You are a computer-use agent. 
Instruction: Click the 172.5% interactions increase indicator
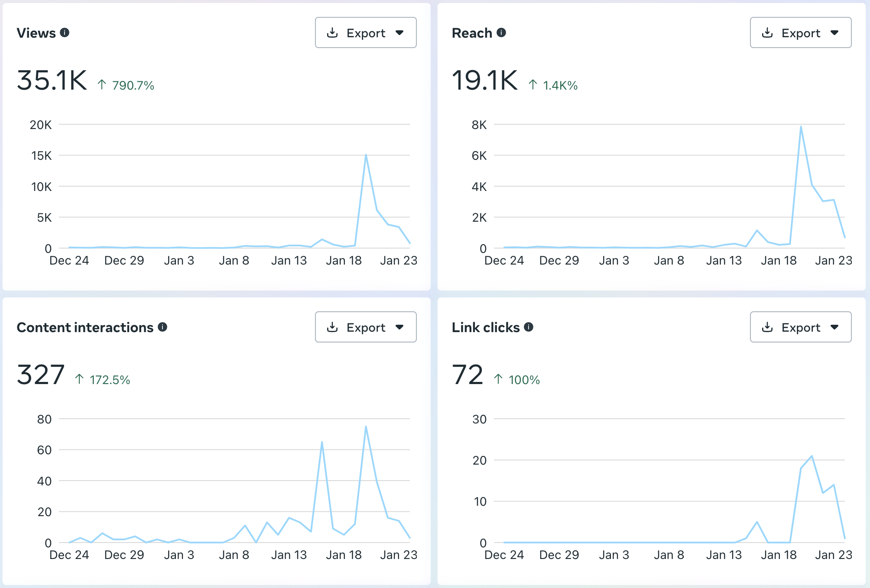(102, 380)
